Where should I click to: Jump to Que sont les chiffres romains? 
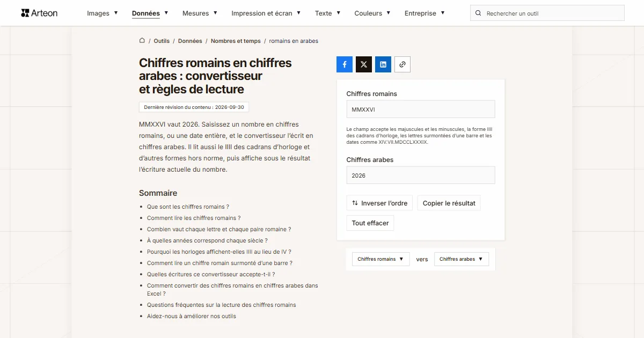click(188, 207)
